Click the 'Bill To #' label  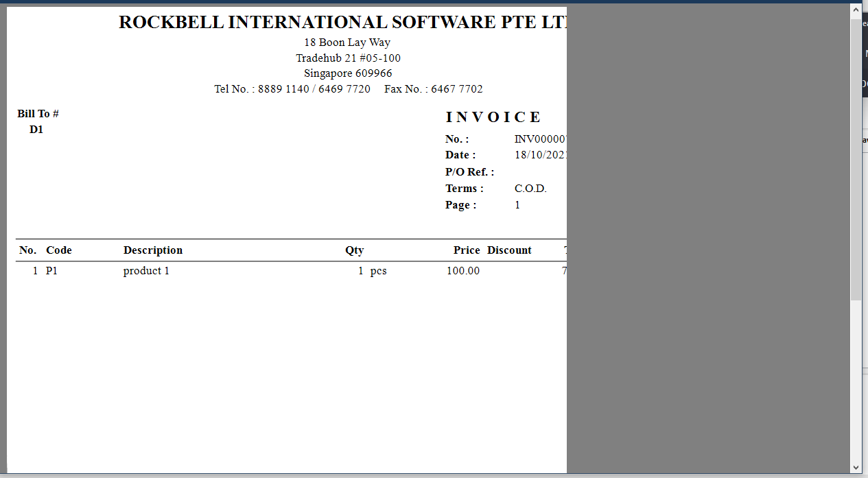coord(38,114)
